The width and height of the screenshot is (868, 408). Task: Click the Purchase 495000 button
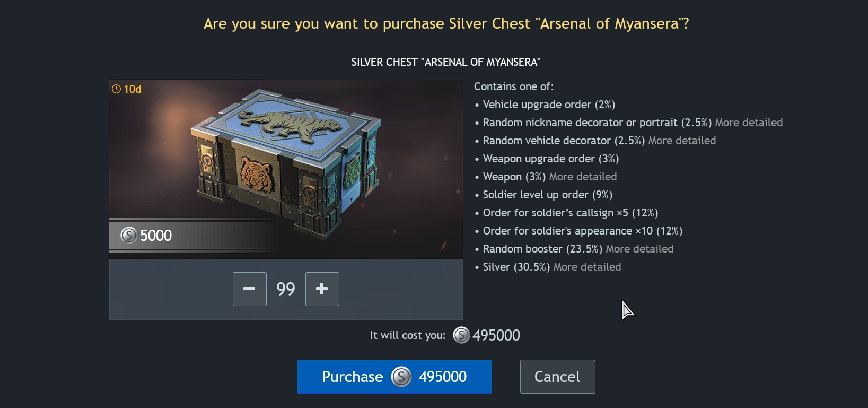(394, 377)
